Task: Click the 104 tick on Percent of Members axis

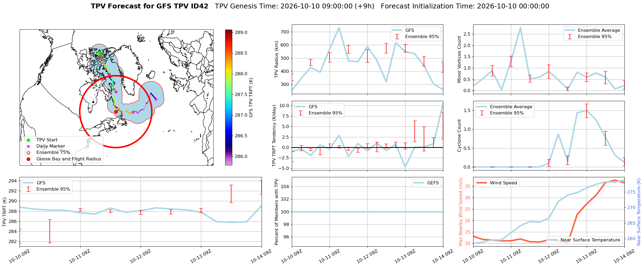Action: [x=285, y=187]
